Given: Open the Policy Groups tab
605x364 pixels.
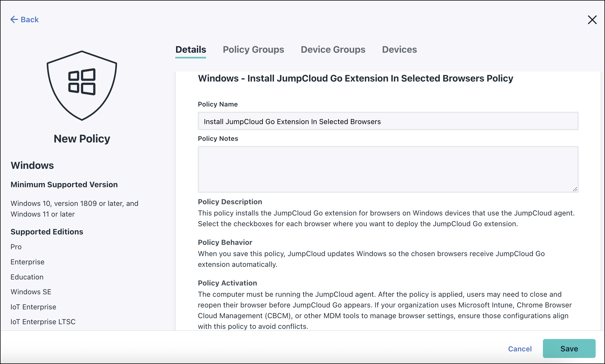Looking at the screenshot, I should coord(253,49).
